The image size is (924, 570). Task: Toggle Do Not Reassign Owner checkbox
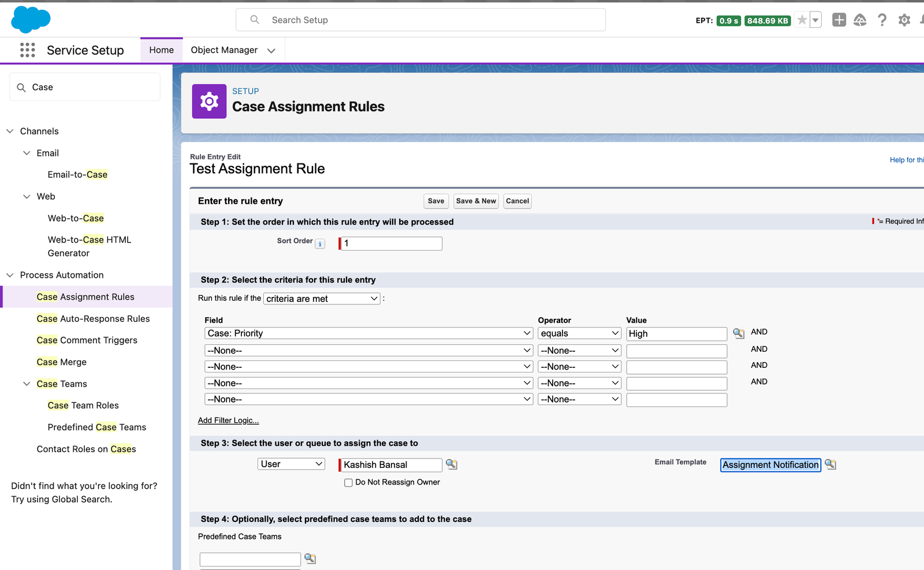[348, 483]
